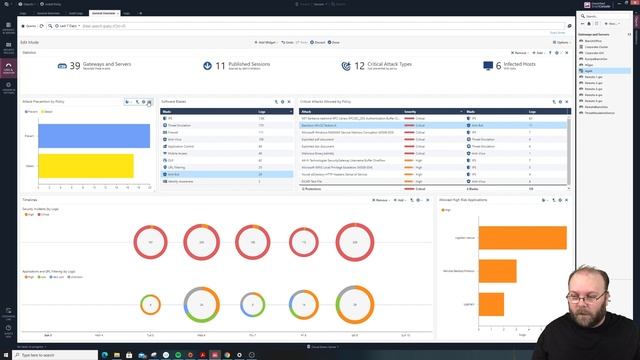Image resolution: width=640 pixels, height=360 pixels.
Task: Click the refresh icon next to Queries
Action: [42, 26]
